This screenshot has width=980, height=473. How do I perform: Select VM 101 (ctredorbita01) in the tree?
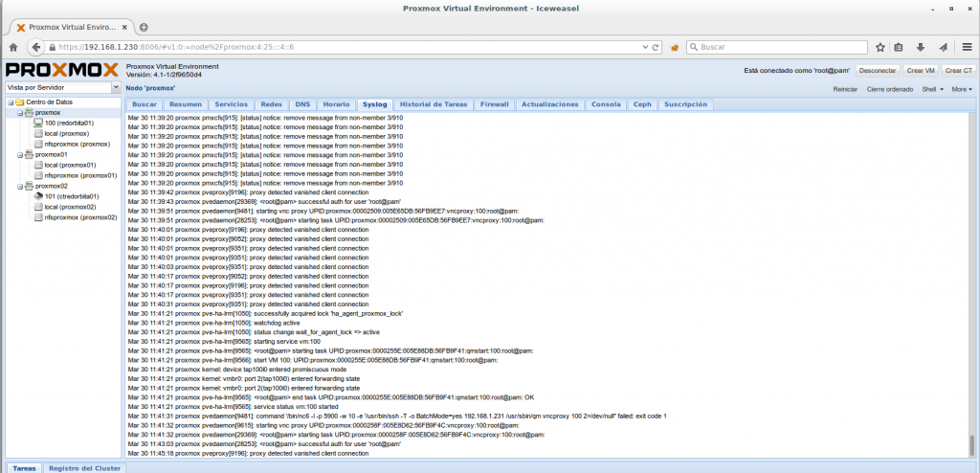pyautogui.click(x=71, y=196)
